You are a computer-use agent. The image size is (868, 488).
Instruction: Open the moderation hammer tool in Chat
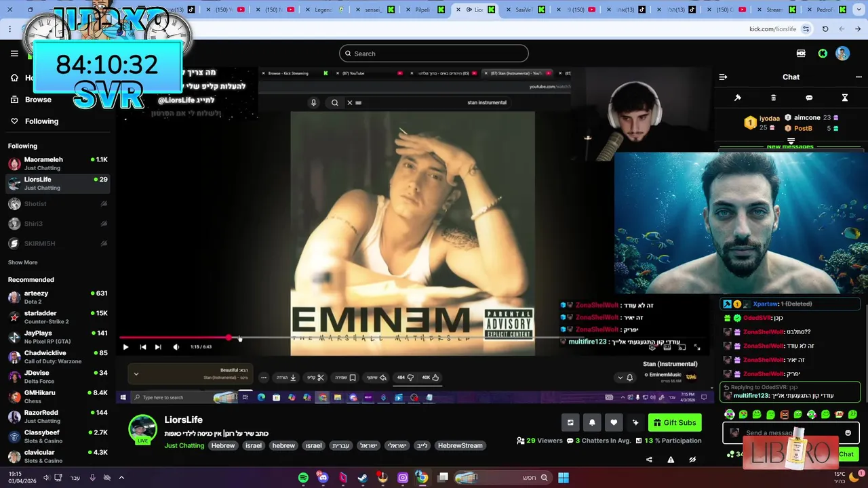point(738,98)
